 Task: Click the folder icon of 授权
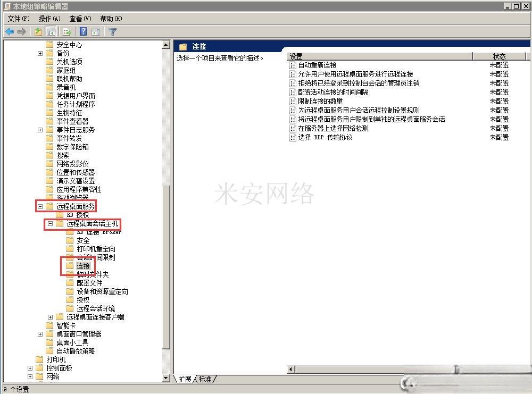[x=70, y=300]
